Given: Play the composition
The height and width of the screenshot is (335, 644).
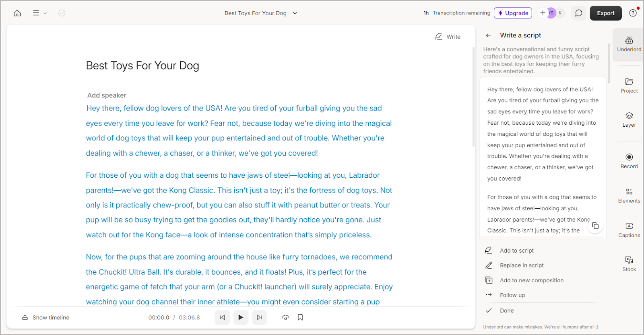Looking at the screenshot, I should [241, 317].
